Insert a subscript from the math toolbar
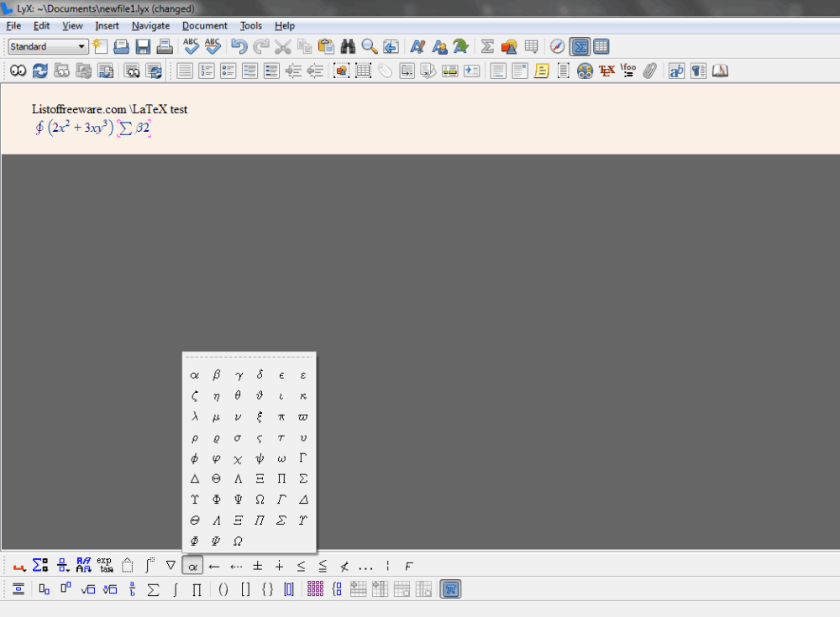 [44, 589]
